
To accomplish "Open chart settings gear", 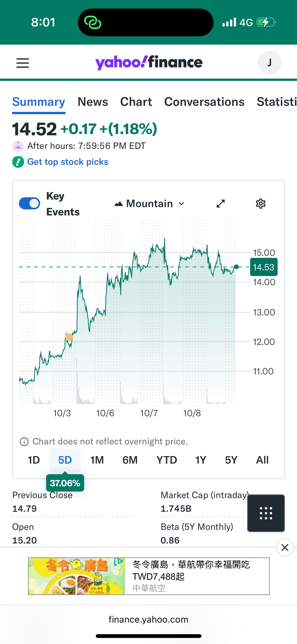I will coord(260,204).
